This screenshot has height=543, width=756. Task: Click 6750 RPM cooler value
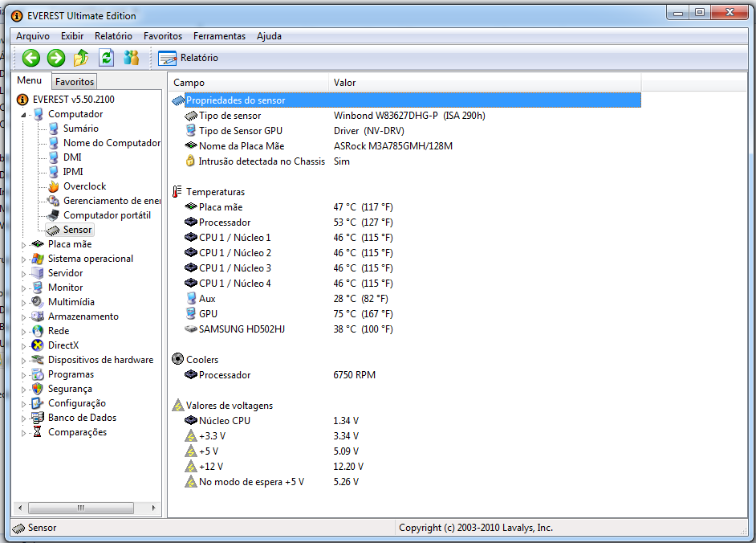click(355, 375)
